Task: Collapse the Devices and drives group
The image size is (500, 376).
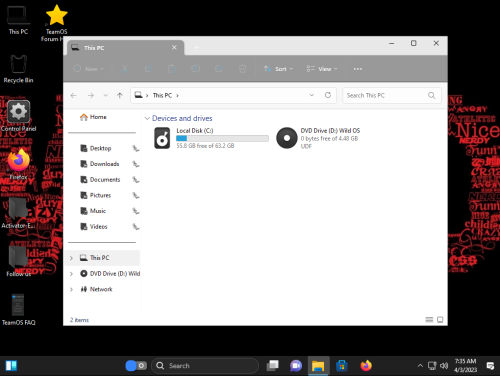Action: pos(147,118)
